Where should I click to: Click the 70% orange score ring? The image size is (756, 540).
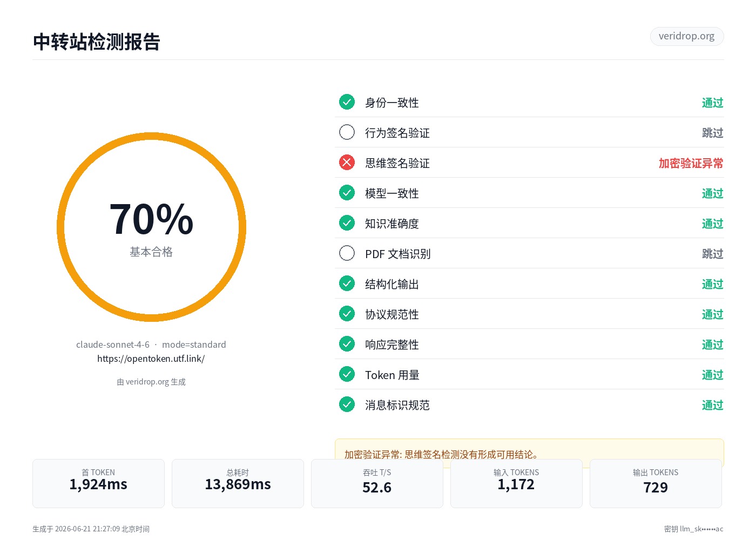pos(151,227)
